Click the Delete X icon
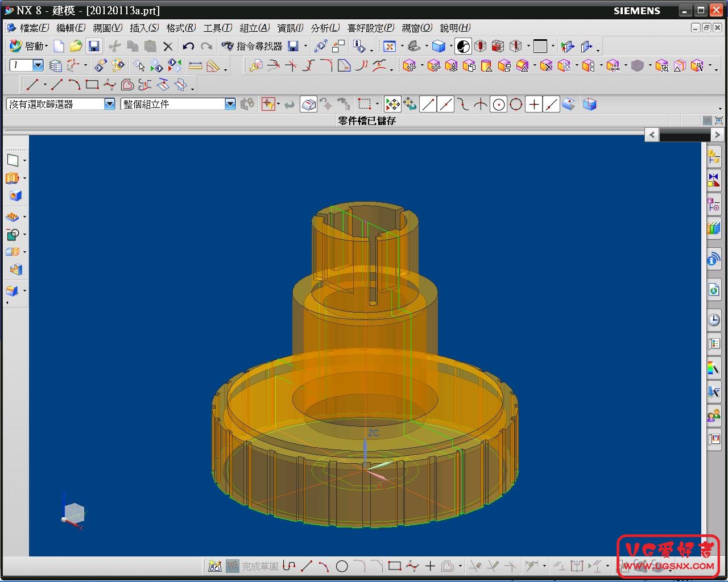The width and height of the screenshot is (728, 582). click(x=168, y=47)
